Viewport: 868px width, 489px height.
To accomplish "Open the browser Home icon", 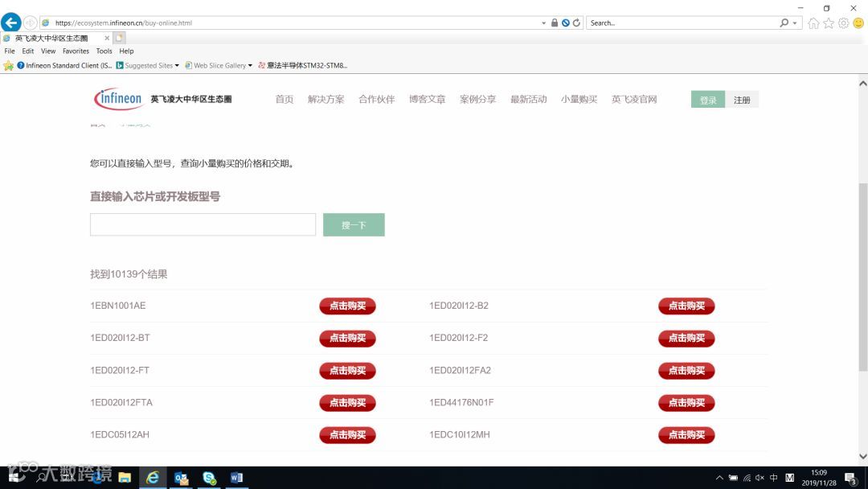I will point(813,23).
